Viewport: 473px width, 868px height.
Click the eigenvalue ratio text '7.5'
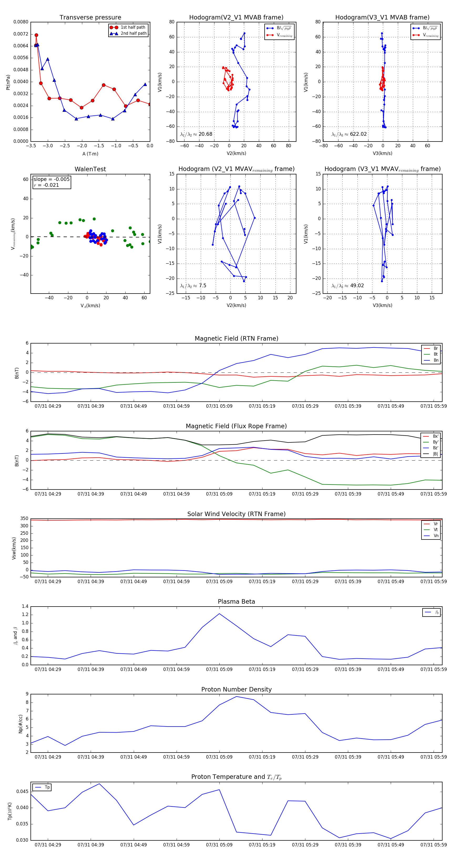203,286
